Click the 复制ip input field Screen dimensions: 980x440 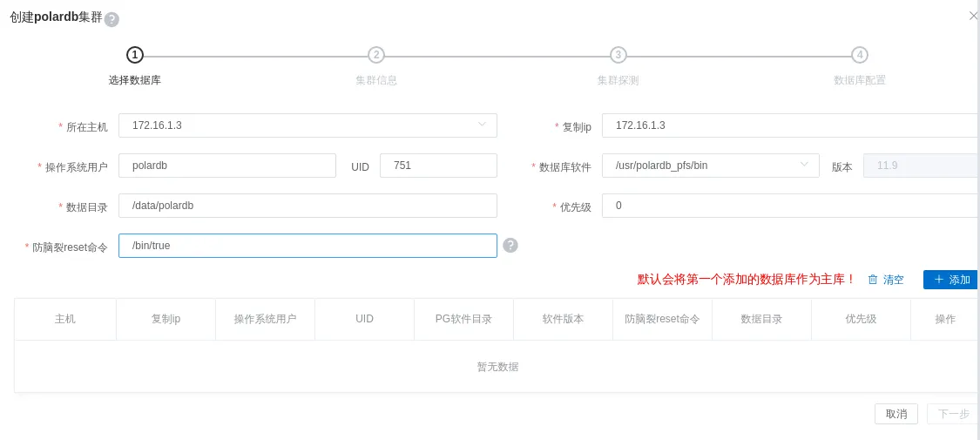[791, 125]
